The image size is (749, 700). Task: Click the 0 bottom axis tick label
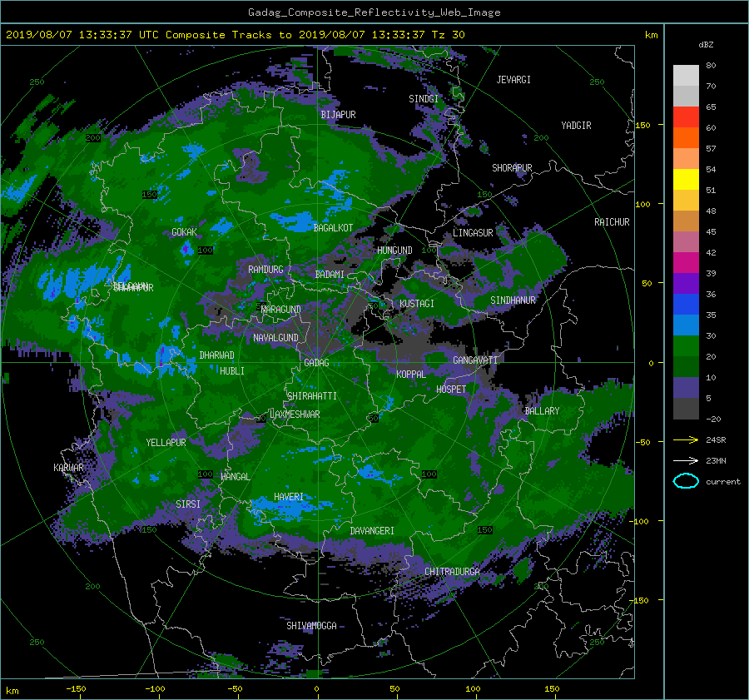316,689
